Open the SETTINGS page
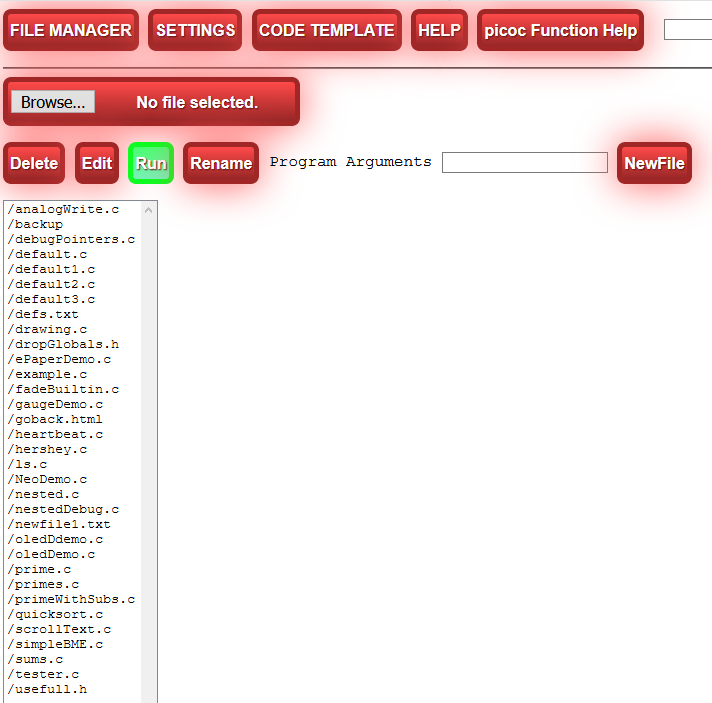The image size is (712, 703). (195, 30)
